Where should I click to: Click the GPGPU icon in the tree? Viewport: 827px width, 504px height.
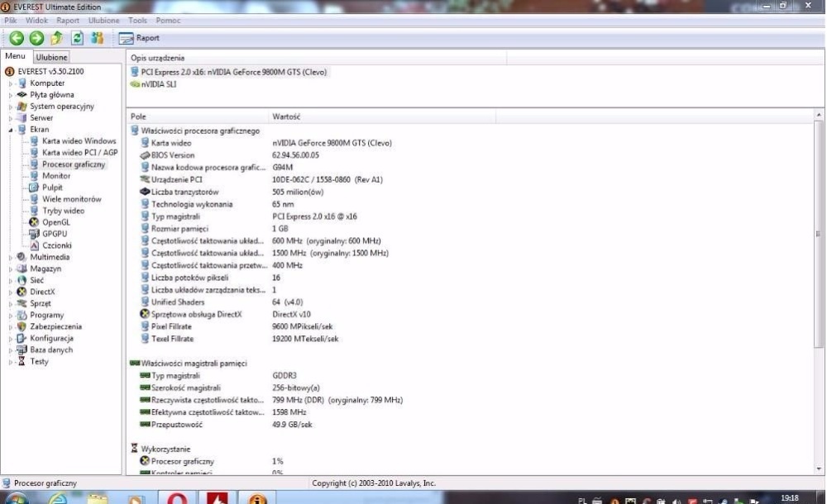pos(34,234)
